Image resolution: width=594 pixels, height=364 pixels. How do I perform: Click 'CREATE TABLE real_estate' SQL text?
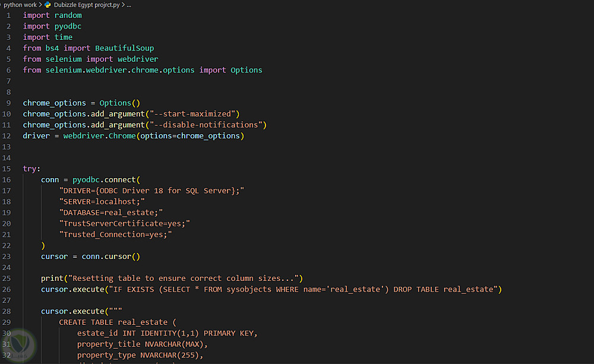click(x=113, y=322)
